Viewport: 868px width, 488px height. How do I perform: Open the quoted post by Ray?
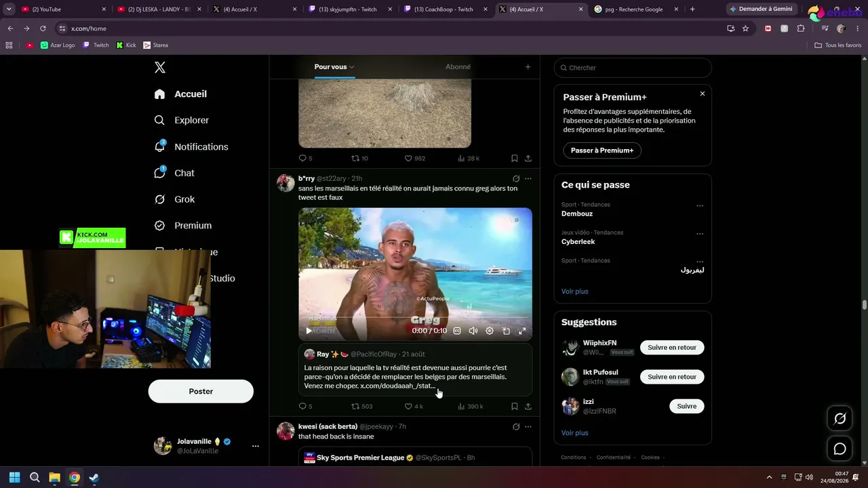coord(415,370)
